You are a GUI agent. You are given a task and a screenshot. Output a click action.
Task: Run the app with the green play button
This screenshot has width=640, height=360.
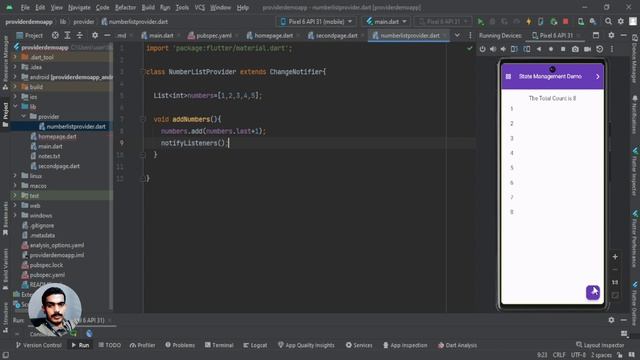click(x=481, y=22)
